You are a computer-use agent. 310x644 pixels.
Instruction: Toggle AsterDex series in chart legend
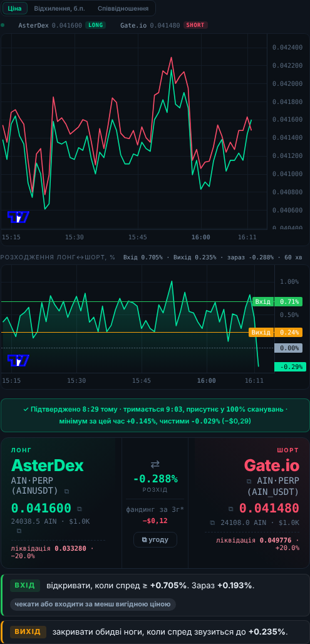coord(50,25)
